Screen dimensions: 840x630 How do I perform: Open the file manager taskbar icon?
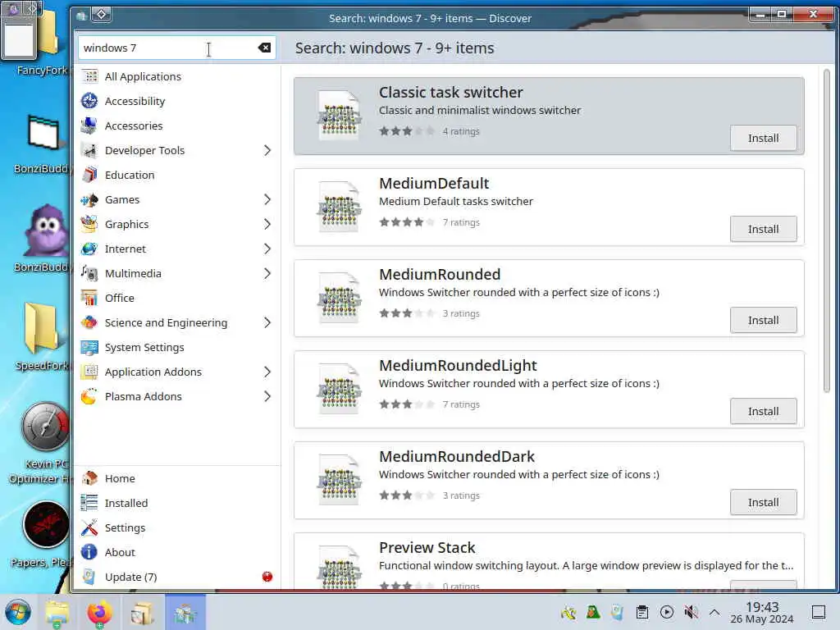pos(57,612)
